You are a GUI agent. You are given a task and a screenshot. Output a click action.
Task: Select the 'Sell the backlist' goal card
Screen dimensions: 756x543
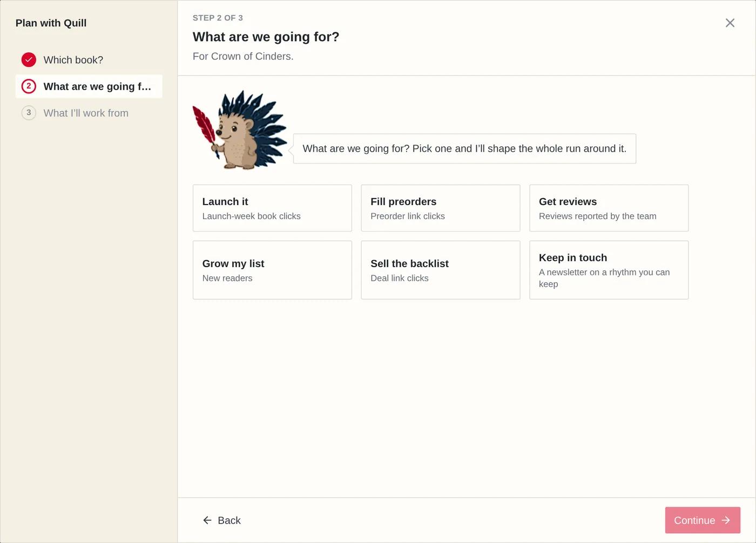pyautogui.click(x=441, y=270)
